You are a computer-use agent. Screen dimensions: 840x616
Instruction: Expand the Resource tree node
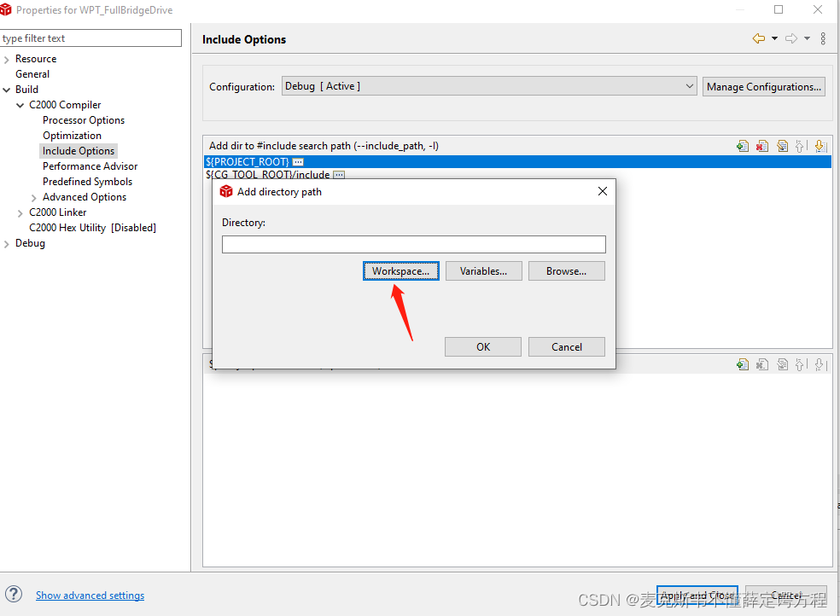(7, 60)
